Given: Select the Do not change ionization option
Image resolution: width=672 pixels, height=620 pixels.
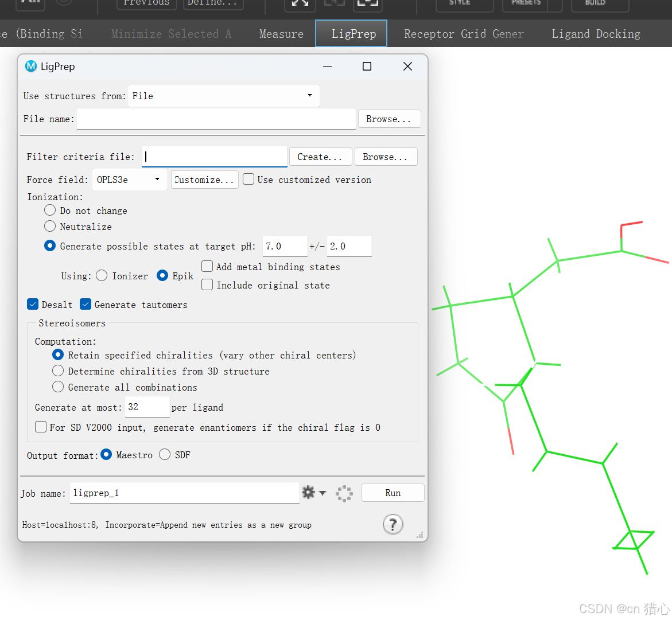Looking at the screenshot, I should pyautogui.click(x=50, y=210).
